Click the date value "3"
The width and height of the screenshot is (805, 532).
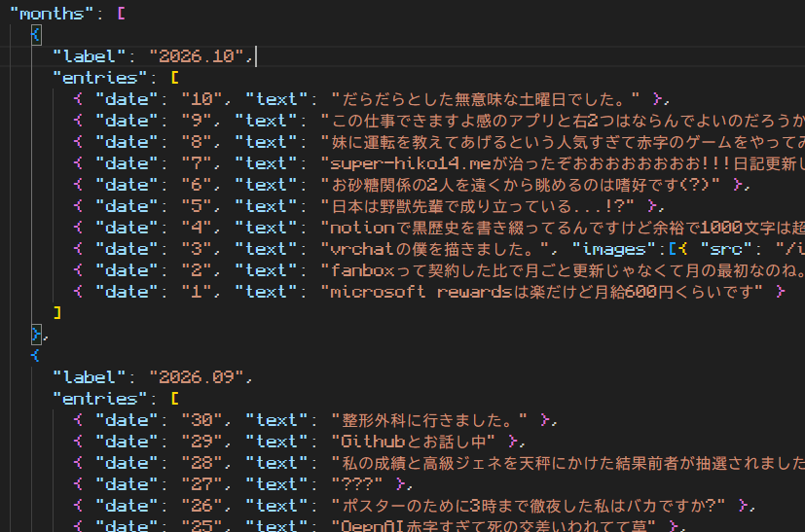point(197,249)
